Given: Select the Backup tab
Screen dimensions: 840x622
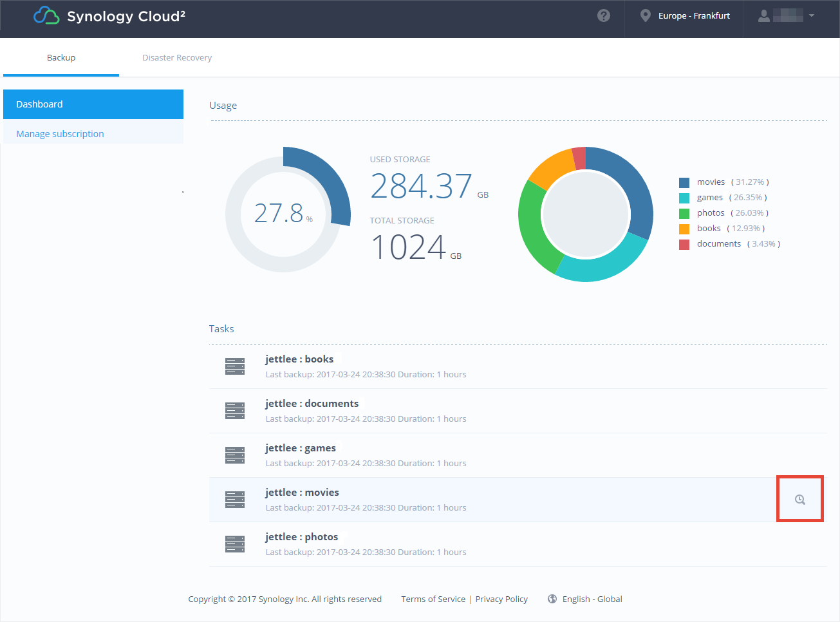Looking at the screenshot, I should coord(61,57).
